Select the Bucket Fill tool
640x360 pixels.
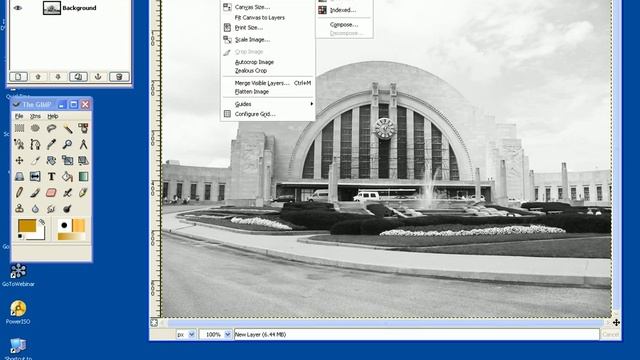[67, 176]
